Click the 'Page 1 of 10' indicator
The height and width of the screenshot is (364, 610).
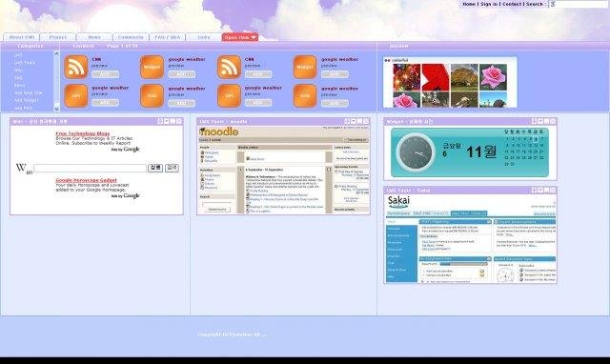tap(122, 46)
